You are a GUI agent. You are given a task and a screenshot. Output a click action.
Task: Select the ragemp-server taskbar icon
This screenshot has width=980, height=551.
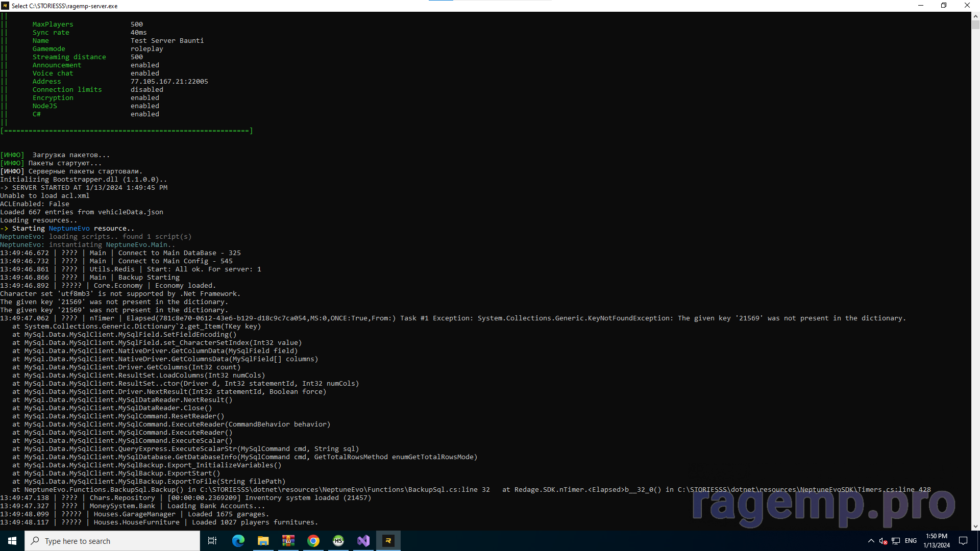[388, 541]
